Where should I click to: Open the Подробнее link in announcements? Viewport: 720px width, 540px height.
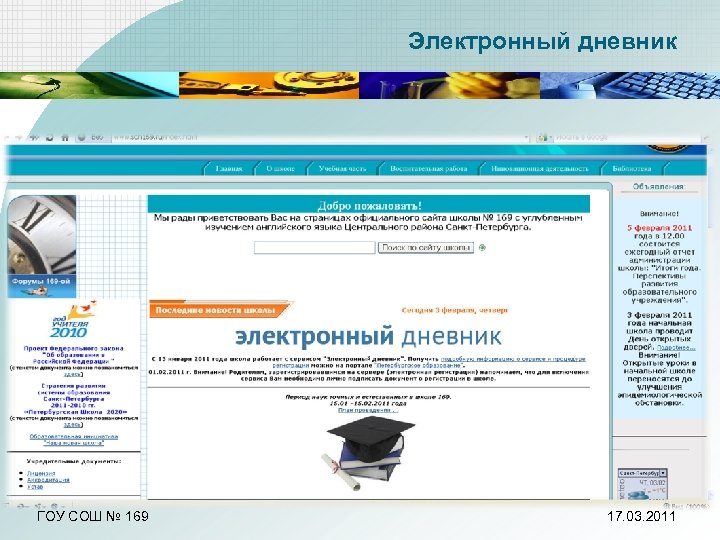(676, 348)
